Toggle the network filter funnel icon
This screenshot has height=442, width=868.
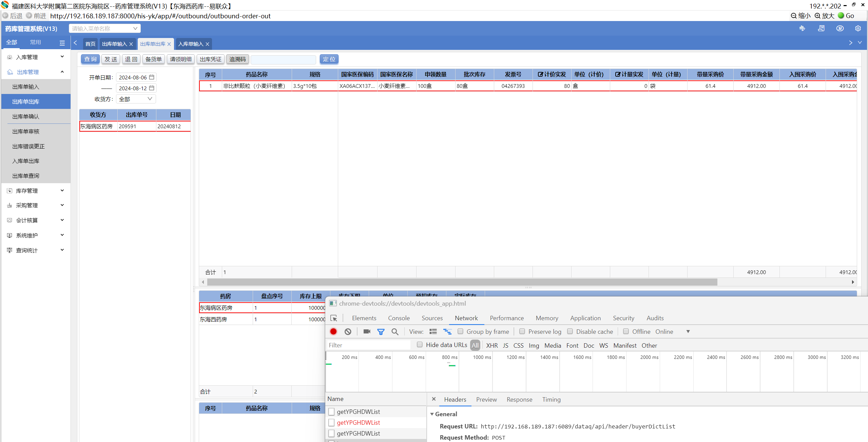click(x=381, y=331)
